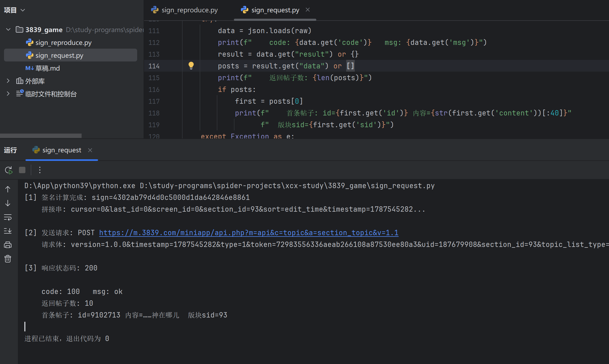Click the 'code: 100 msg: ok' output line
Screen dimensions: 609x364
82,291
